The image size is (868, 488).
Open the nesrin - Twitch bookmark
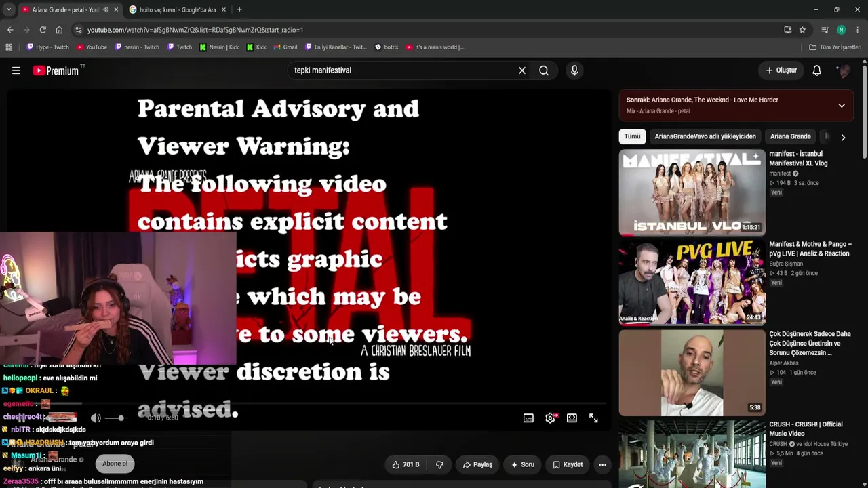(x=137, y=47)
